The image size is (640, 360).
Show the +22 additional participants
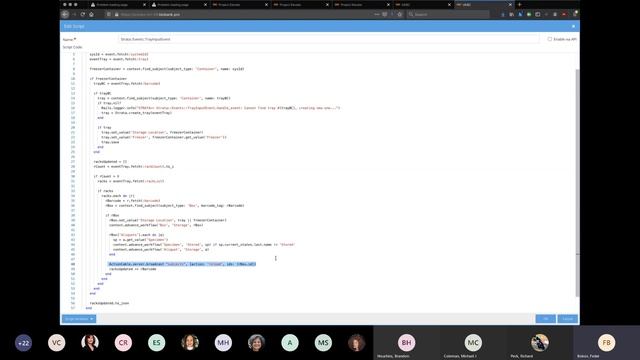23,343
